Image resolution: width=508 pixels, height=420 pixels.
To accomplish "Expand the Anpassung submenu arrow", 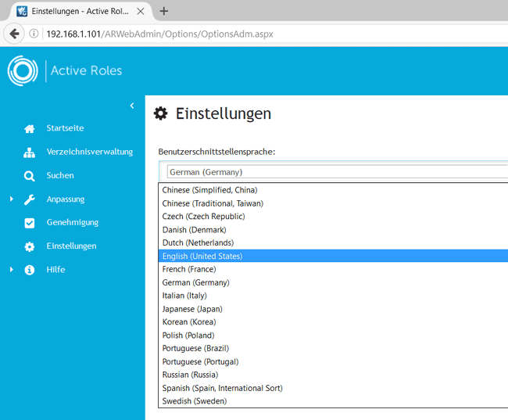I will click(12, 199).
